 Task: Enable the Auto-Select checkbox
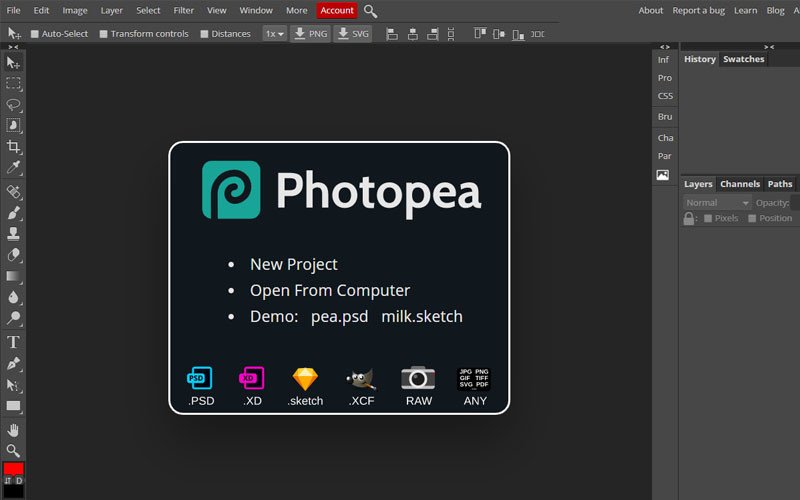[x=35, y=34]
